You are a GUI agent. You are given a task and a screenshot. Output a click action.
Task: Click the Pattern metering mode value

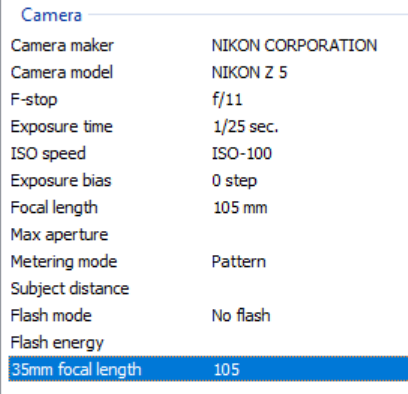[x=239, y=262]
